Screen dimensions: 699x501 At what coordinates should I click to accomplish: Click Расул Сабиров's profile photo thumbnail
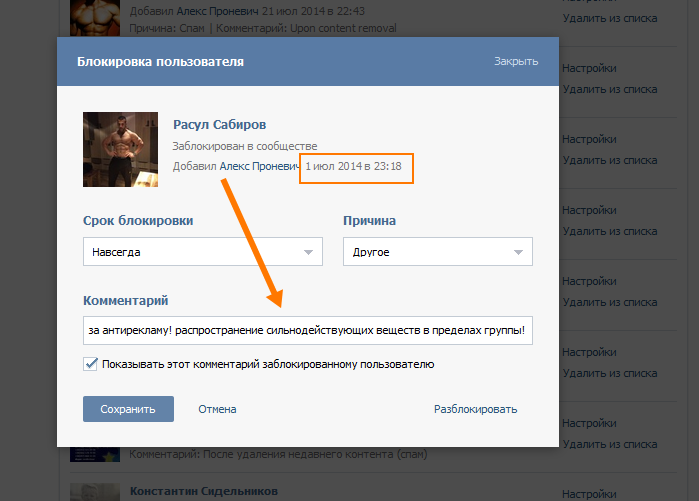[x=120, y=149]
